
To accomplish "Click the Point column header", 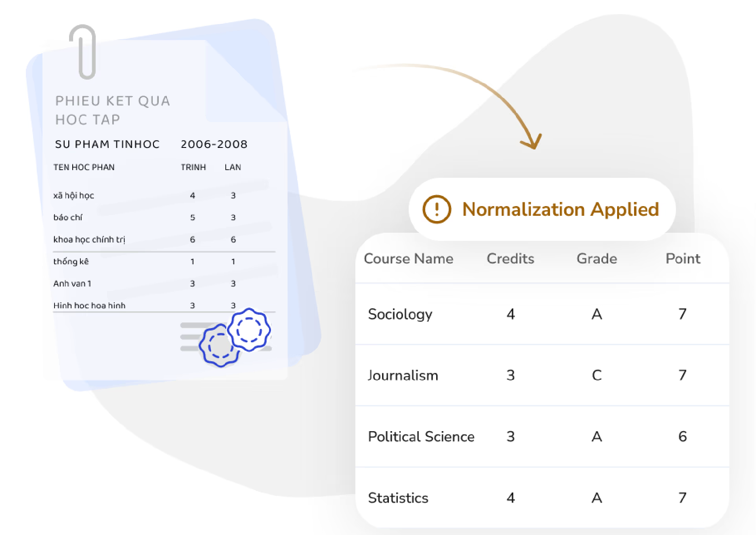I will point(682,259).
